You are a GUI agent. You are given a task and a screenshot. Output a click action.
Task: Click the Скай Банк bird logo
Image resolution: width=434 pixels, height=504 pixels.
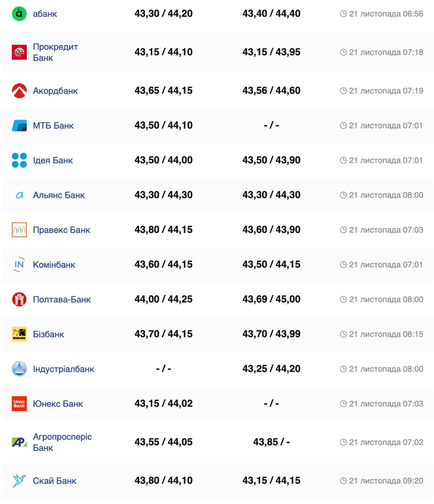coord(19,481)
